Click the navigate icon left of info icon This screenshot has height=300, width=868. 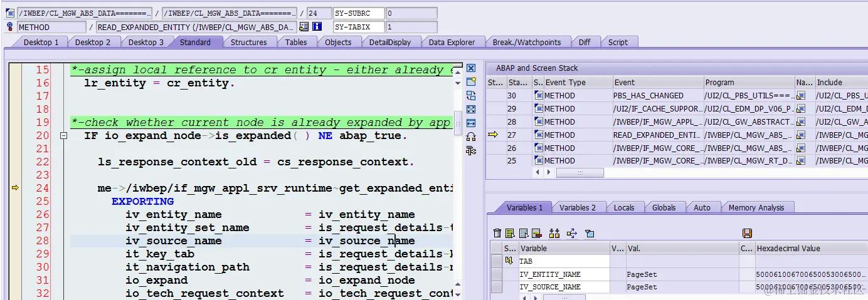point(304,27)
